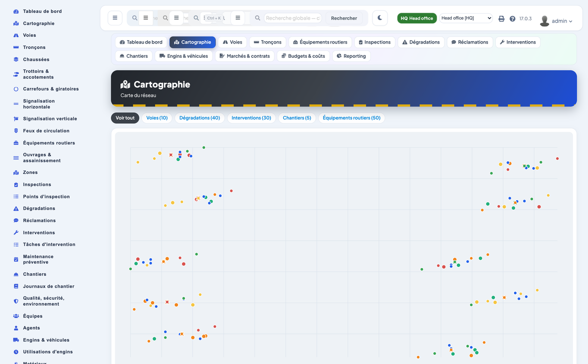
Task: Open the Engins & véhicules top tab
Action: [184, 56]
